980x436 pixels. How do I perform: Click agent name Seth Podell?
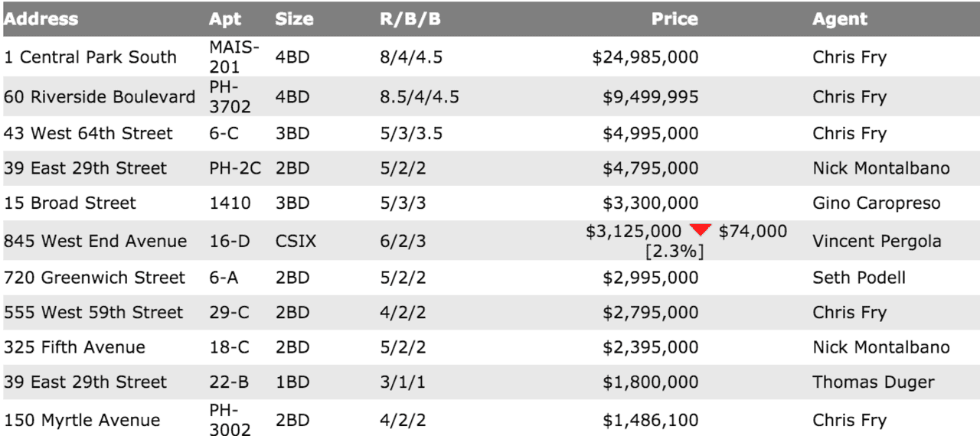pos(859,278)
